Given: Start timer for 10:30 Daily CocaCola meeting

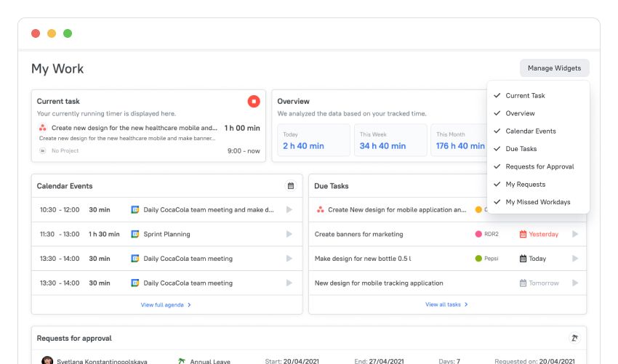Looking at the screenshot, I should [289, 209].
